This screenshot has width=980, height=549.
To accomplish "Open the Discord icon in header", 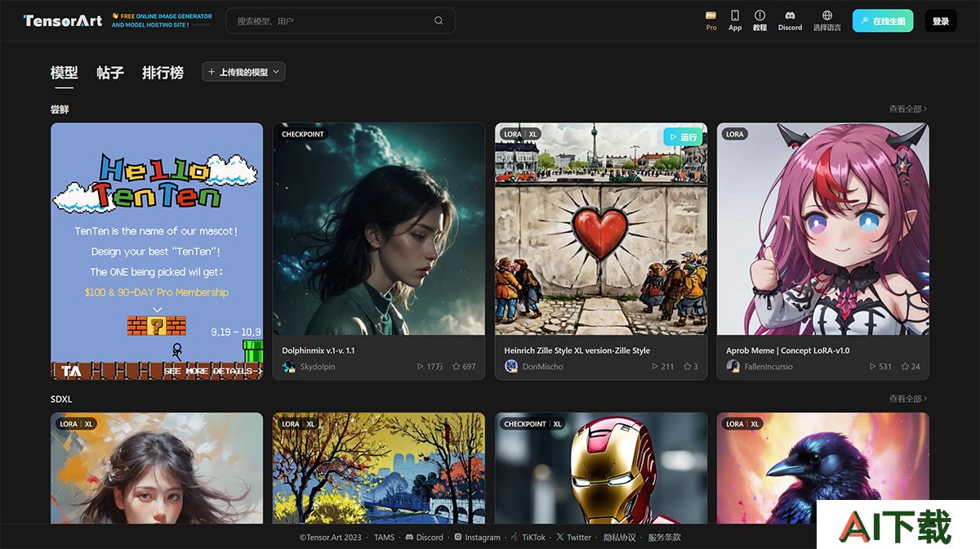I will (x=790, y=16).
